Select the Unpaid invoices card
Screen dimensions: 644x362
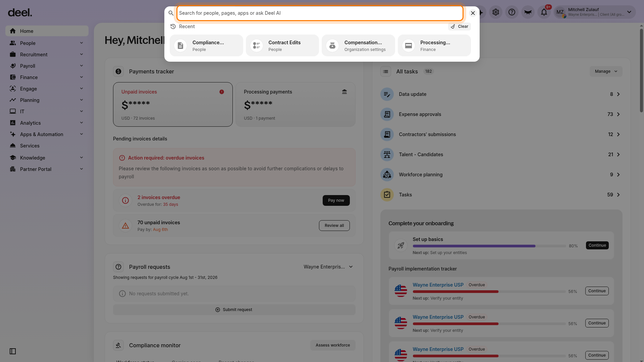coord(173,104)
